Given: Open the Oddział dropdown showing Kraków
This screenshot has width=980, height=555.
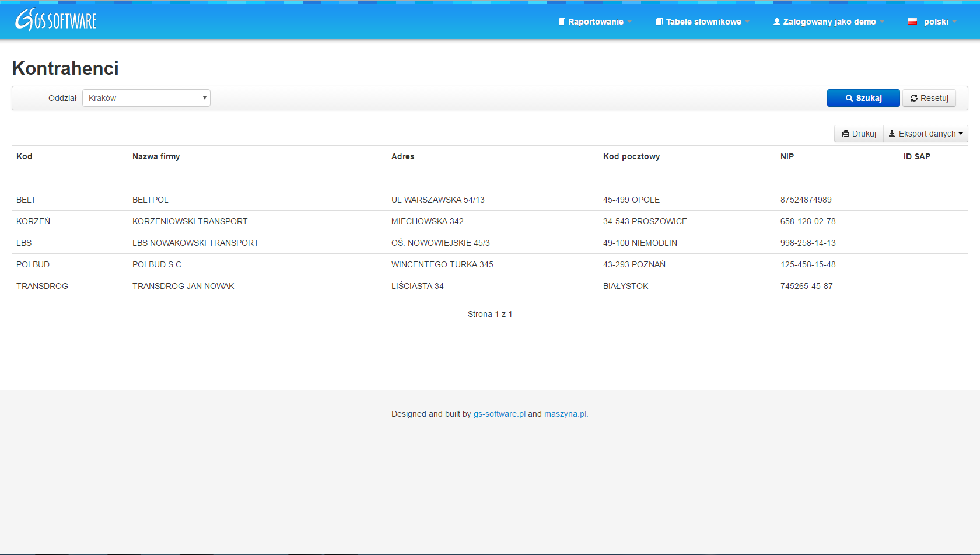Looking at the screenshot, I should click(x=146, y=98).
